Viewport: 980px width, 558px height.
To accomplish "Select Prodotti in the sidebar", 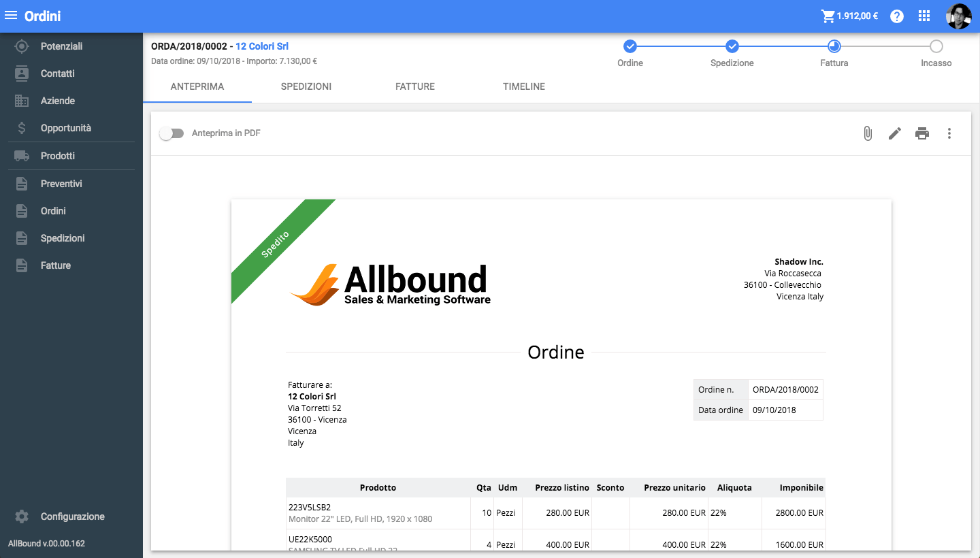I will click(57, 155).
